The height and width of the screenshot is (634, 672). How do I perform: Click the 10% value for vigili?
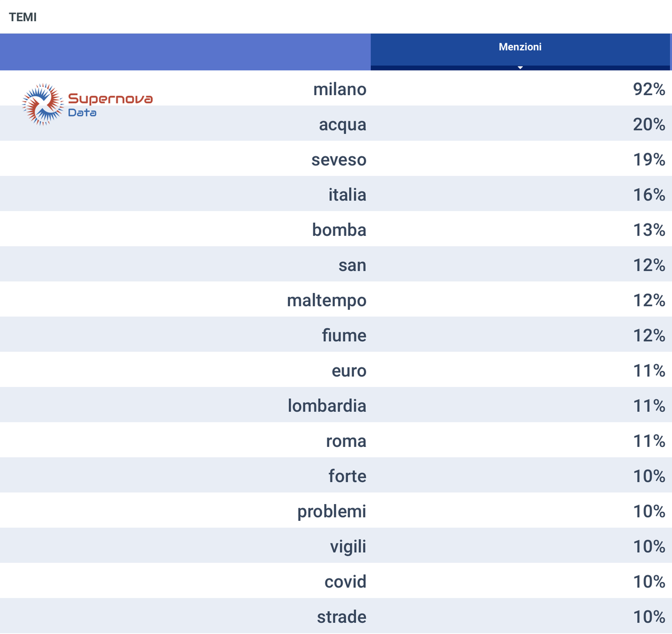click(x=649, y=547)
